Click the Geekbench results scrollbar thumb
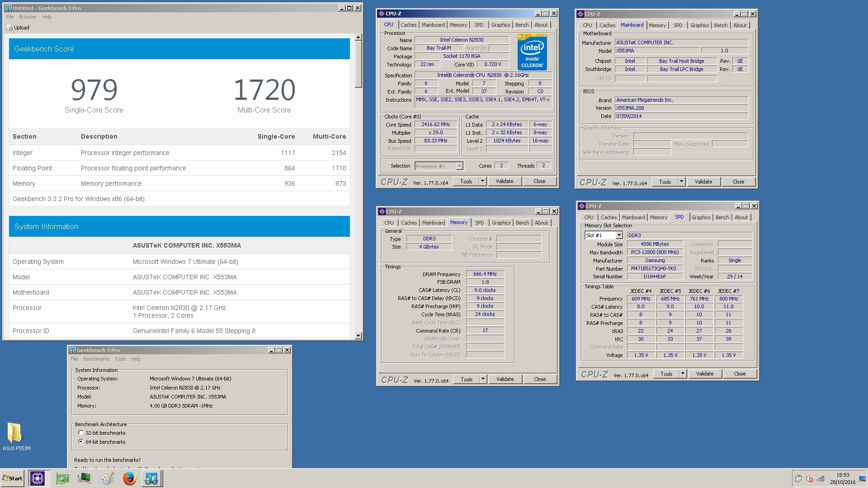The image size is (868, 488). (359, 64)
